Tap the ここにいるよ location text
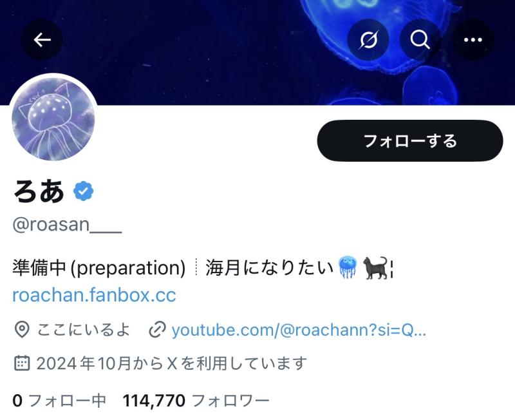This screenshot has height=420, width=515. point(84,330)
